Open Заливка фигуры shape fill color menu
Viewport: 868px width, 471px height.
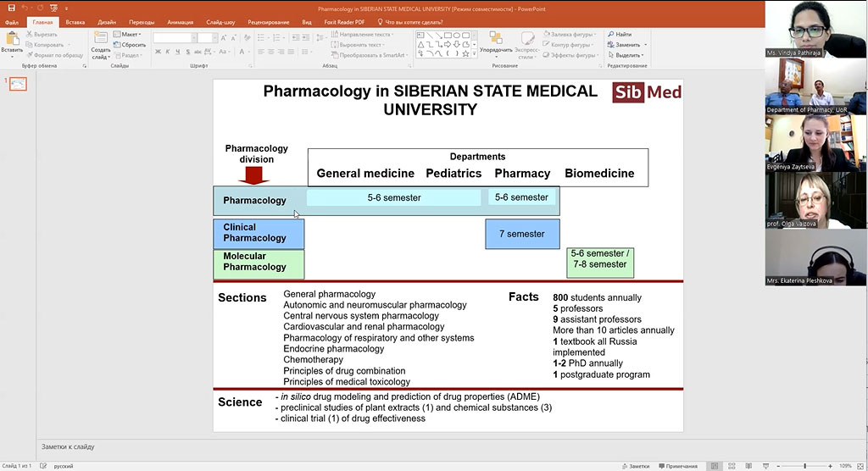[x=570, y=35]
